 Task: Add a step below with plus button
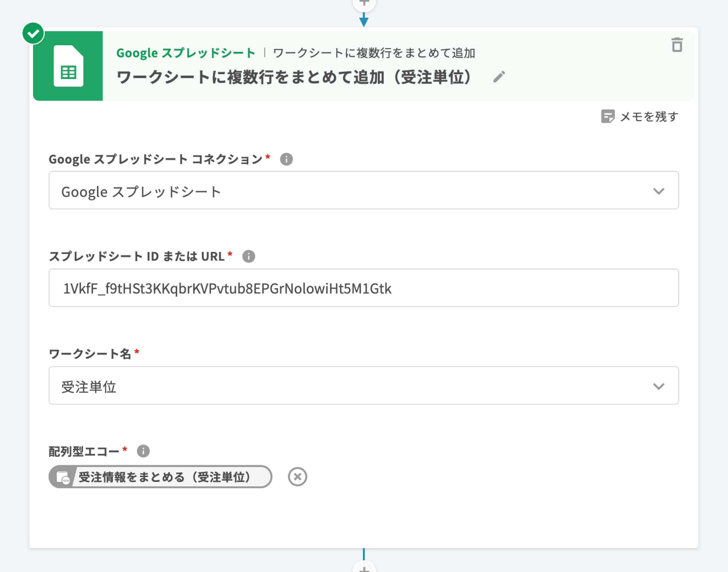364,568
